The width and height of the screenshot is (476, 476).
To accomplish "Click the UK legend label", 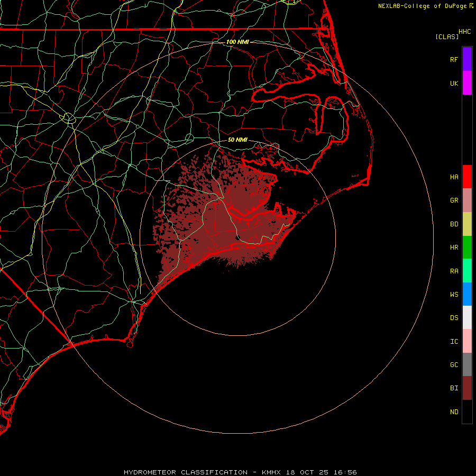I will point(454,83).
